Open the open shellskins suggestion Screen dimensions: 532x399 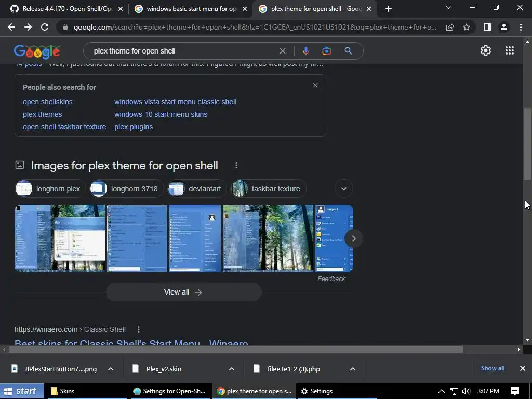click(x=47, y=102)
